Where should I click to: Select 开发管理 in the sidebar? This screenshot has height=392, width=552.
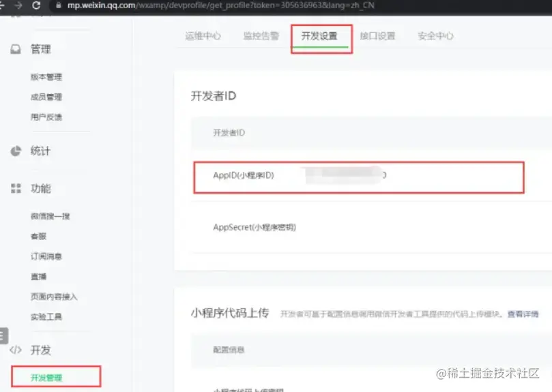46,378
